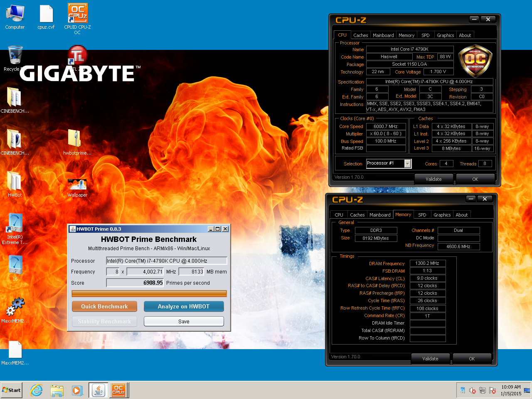Launch CPUID CPU-Z OC desktop shortcut
Screen dimensions: 532x399
(x=77, y=19)
